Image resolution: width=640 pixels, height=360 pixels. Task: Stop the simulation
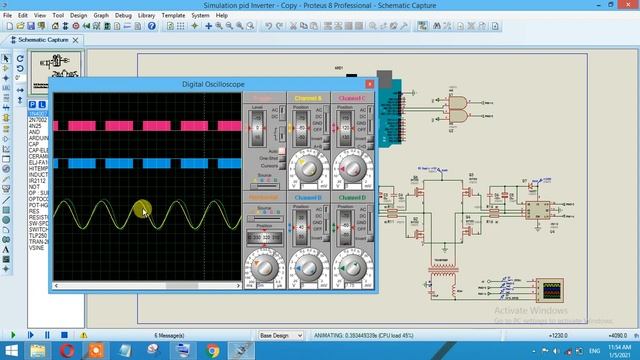pos(64,335)
